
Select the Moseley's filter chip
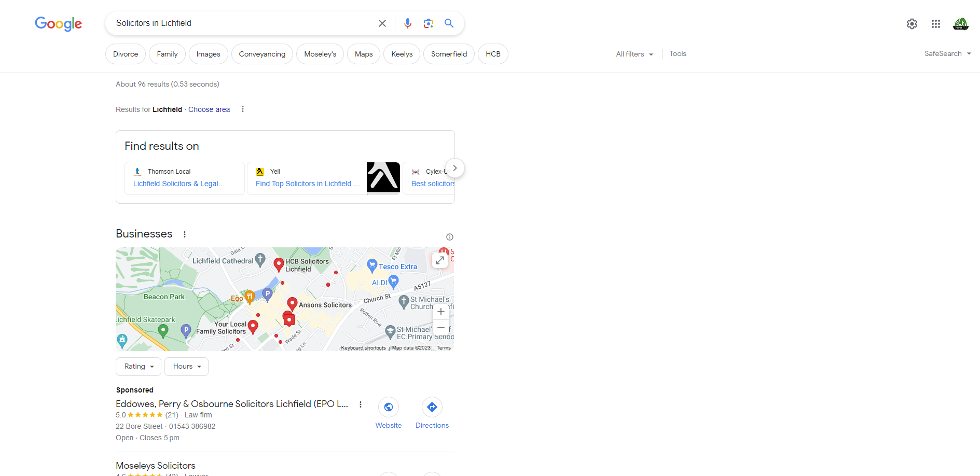[320, 54]
